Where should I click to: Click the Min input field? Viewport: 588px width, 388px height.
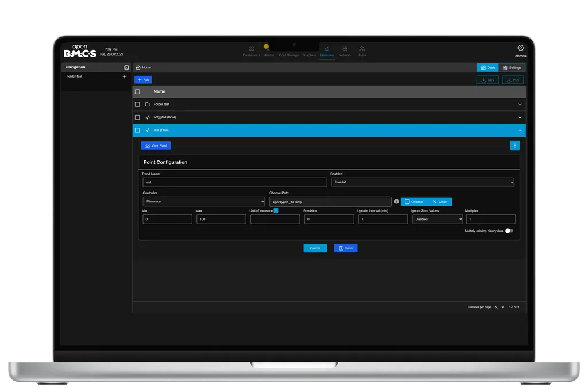167,219
